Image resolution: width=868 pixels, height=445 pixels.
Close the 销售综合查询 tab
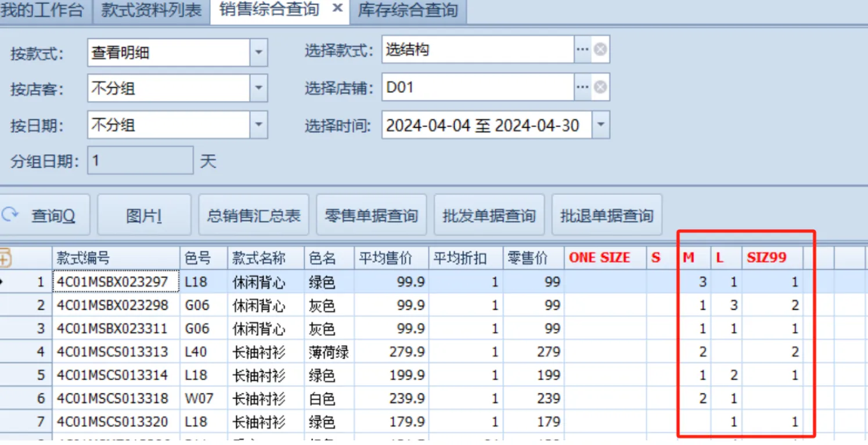click(338, 9)
